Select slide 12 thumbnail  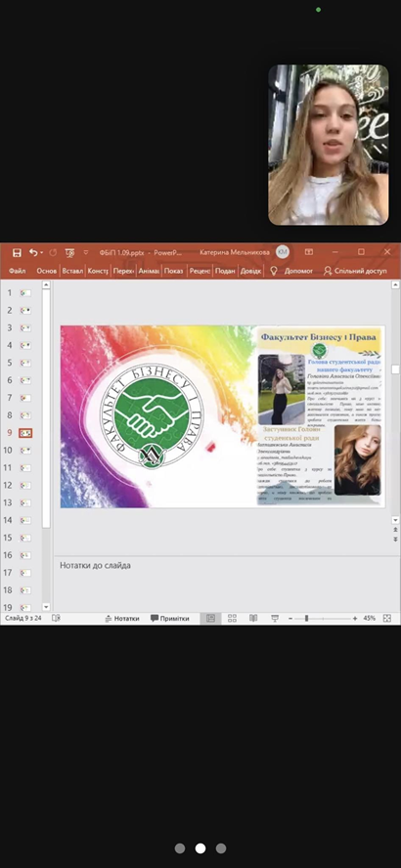pyautogui.click(x=25, y=486)
